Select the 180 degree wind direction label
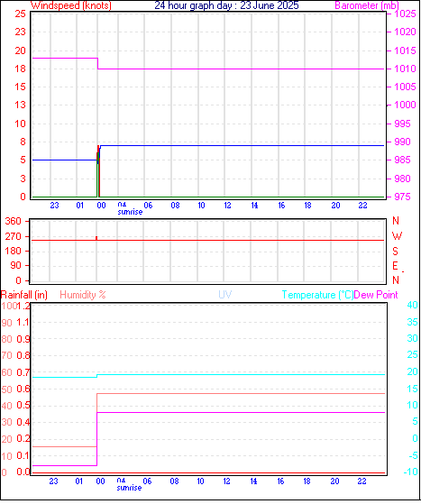 click(14, 251)
